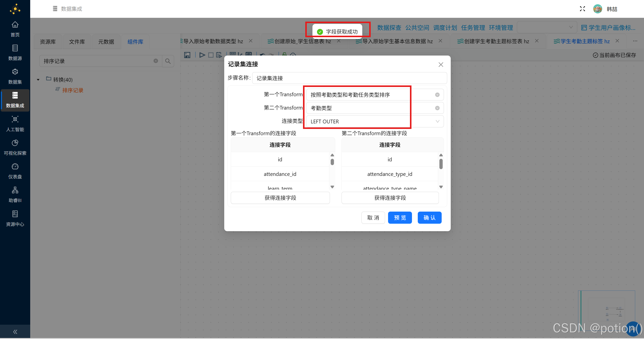Open the 公共空间 link
Viewport: 644px width, 339px height.
coord(417,28)
